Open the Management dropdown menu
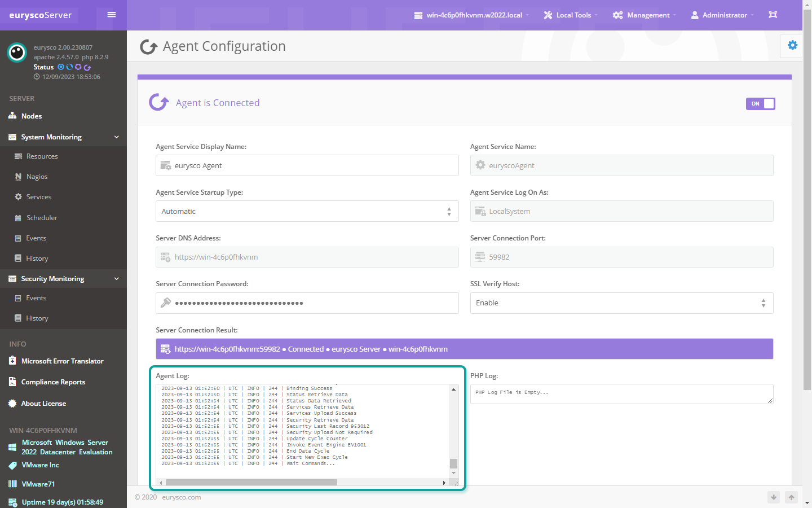 point(645,15)
